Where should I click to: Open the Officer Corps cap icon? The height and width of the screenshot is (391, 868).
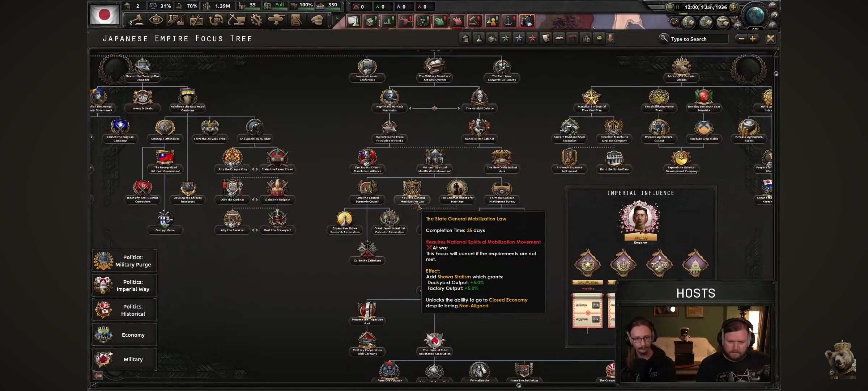(x=317, y=20)
